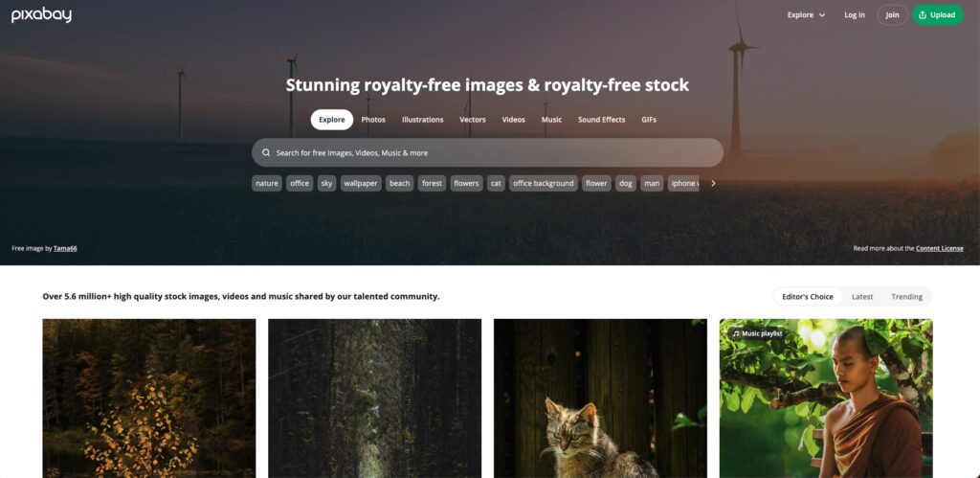Open the Illustrations tab
The image size is (980, 478).
422,120
